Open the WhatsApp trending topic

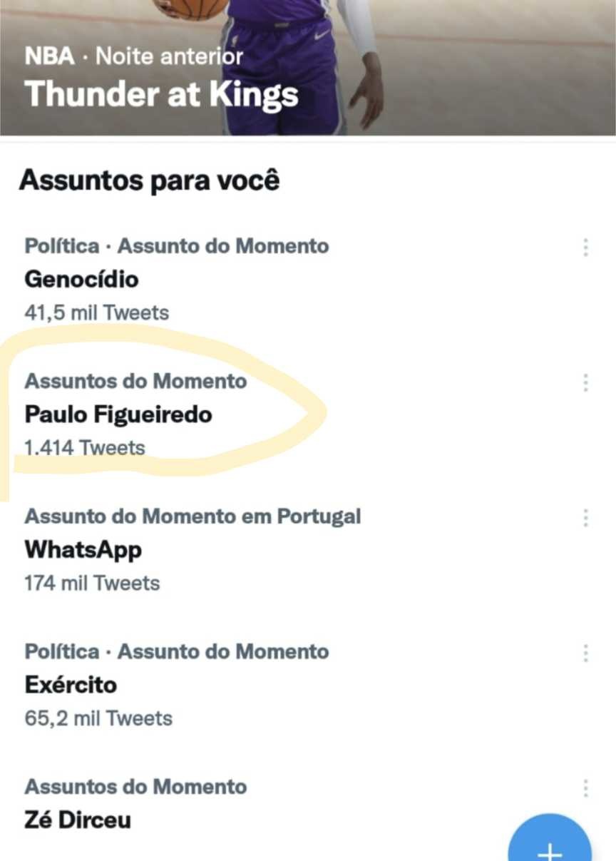(83, 550)
